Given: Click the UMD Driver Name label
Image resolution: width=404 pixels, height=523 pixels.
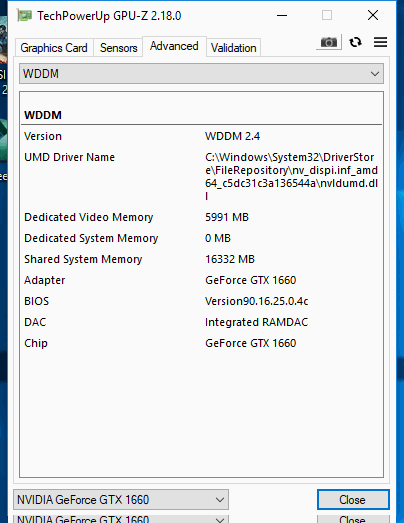Looking at the screenshot, I should (69, 157).
